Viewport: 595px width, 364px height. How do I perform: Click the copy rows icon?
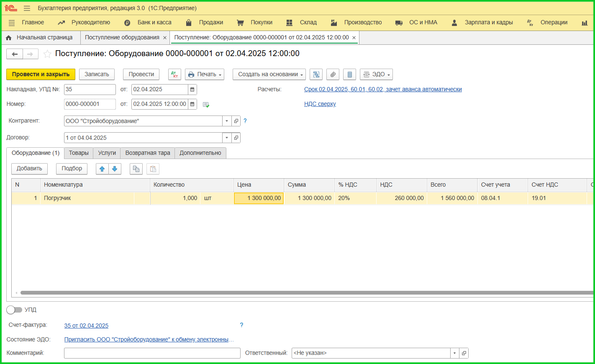[136, 169]
